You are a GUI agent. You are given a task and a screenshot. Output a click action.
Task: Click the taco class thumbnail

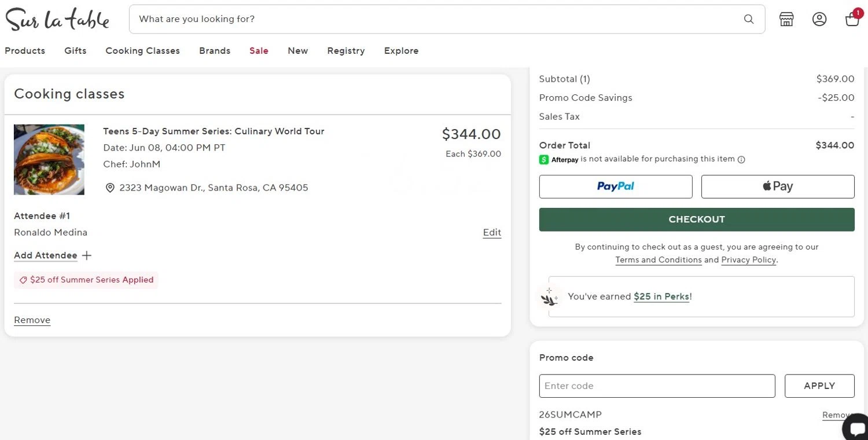pyautogui.click(x=49, y=160)
